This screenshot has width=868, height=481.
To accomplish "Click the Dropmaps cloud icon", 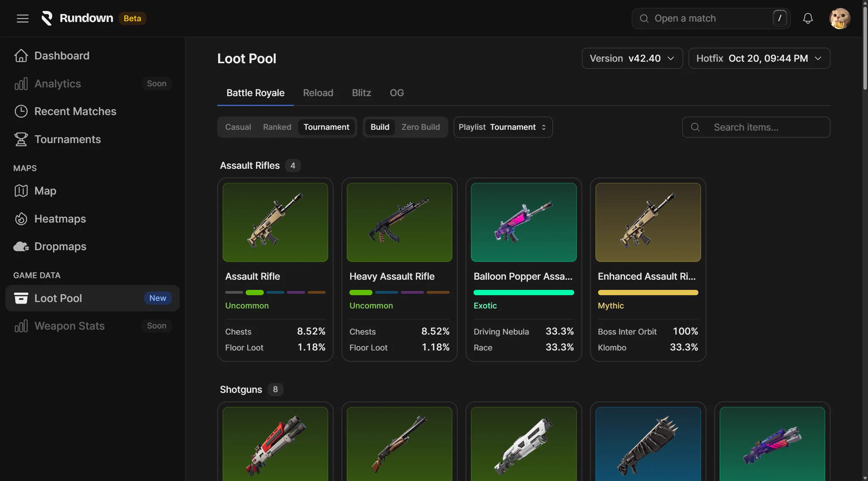I will [x=21, y=246].
